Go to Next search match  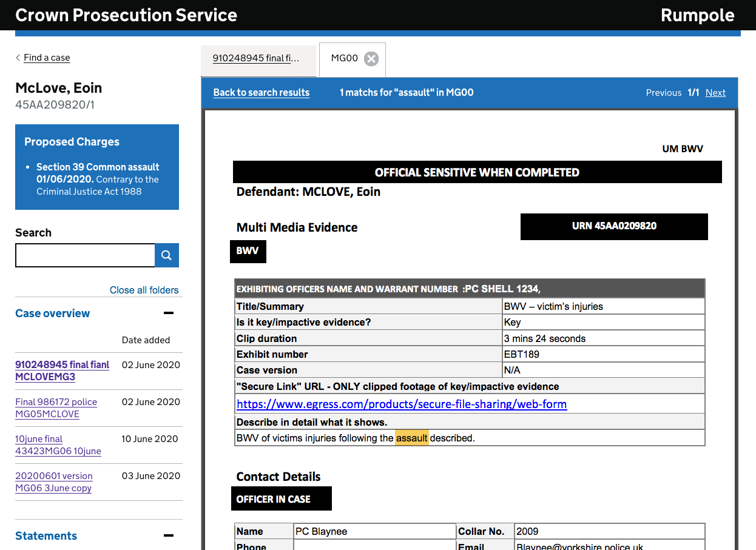click(x=715, y=93)
